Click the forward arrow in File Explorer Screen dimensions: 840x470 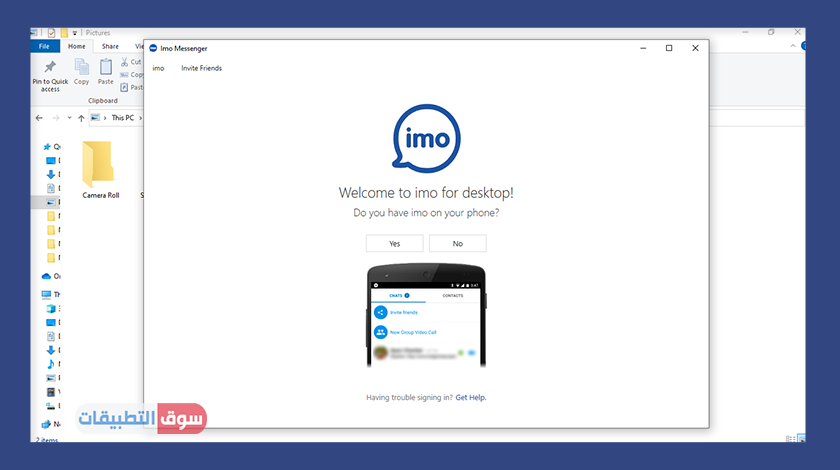click(x=56, y=118)
